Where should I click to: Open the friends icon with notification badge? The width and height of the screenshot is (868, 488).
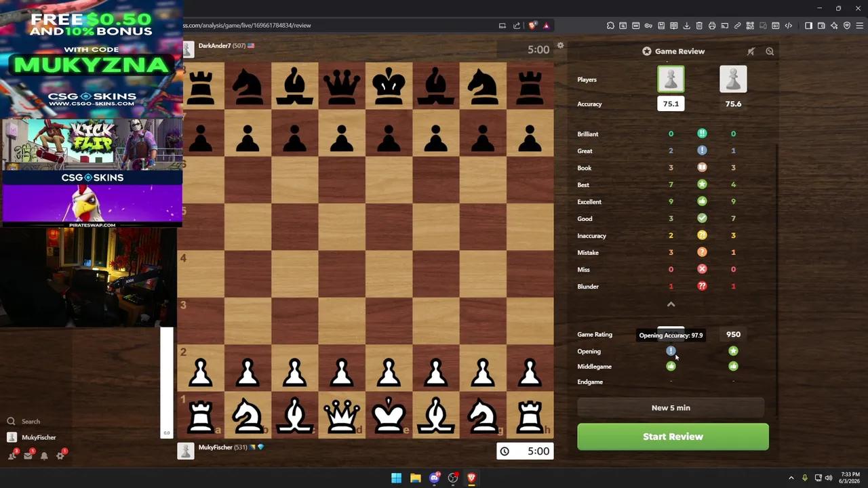click(x=12, y=455)
